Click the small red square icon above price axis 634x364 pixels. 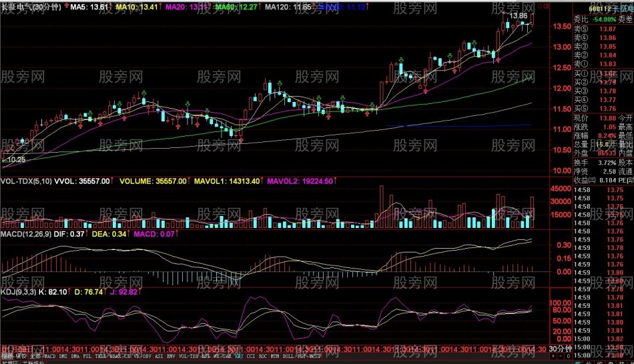pyautogui.click(x=547, y=6)
